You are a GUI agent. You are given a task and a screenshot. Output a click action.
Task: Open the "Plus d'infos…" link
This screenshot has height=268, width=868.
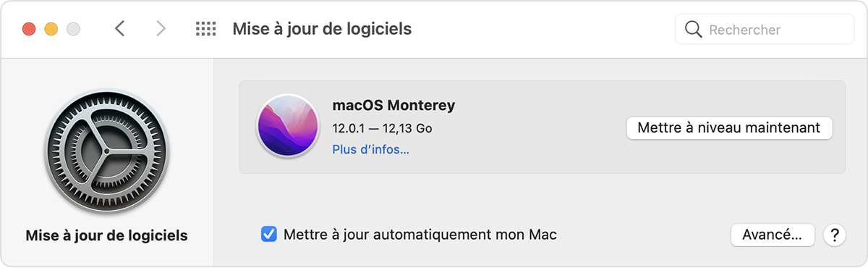371,150
